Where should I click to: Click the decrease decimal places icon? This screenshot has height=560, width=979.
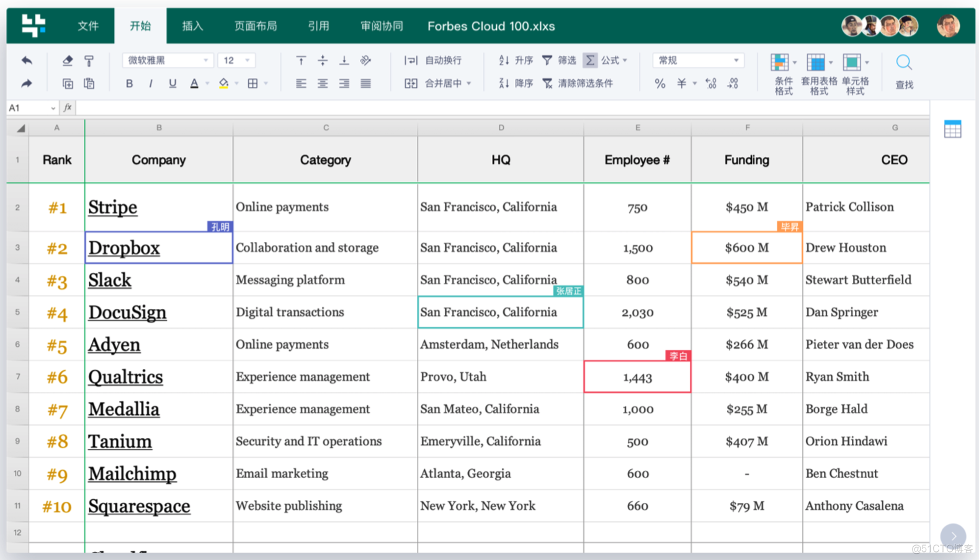click(x=733, y=83)
